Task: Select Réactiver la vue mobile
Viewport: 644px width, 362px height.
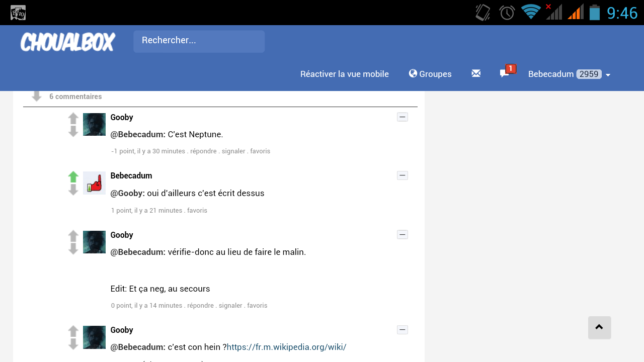Action: [344, 74]
